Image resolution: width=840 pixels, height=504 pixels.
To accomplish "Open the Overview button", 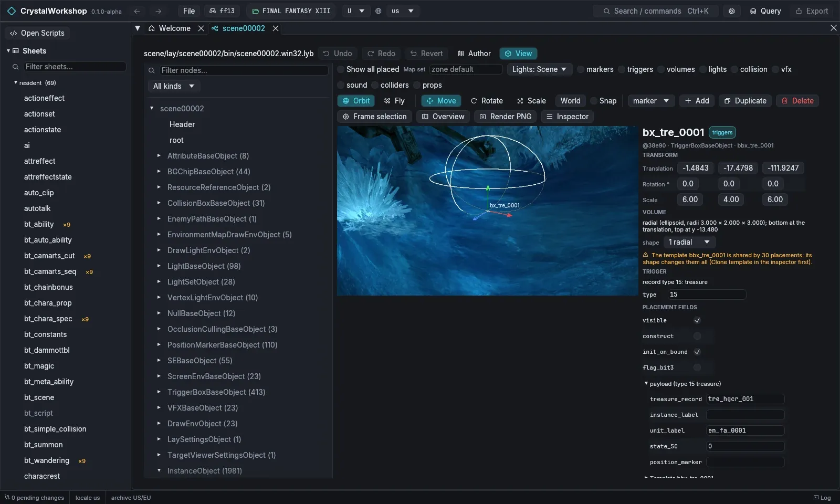I will point(443,117).
